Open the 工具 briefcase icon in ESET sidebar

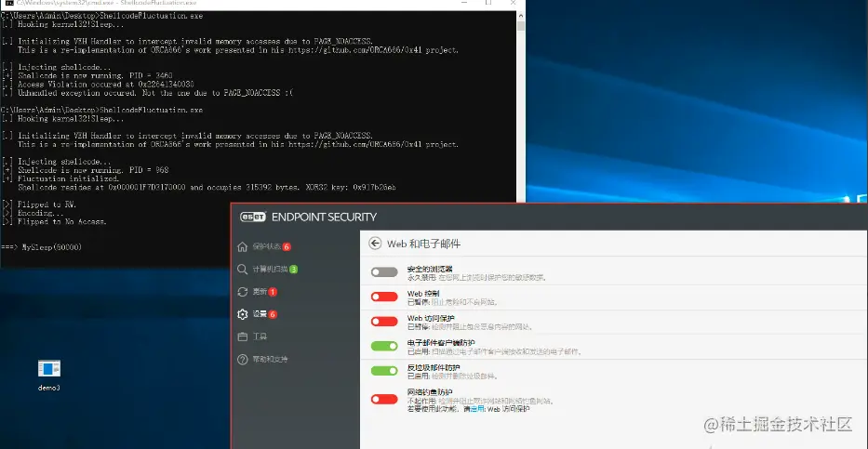242,337
